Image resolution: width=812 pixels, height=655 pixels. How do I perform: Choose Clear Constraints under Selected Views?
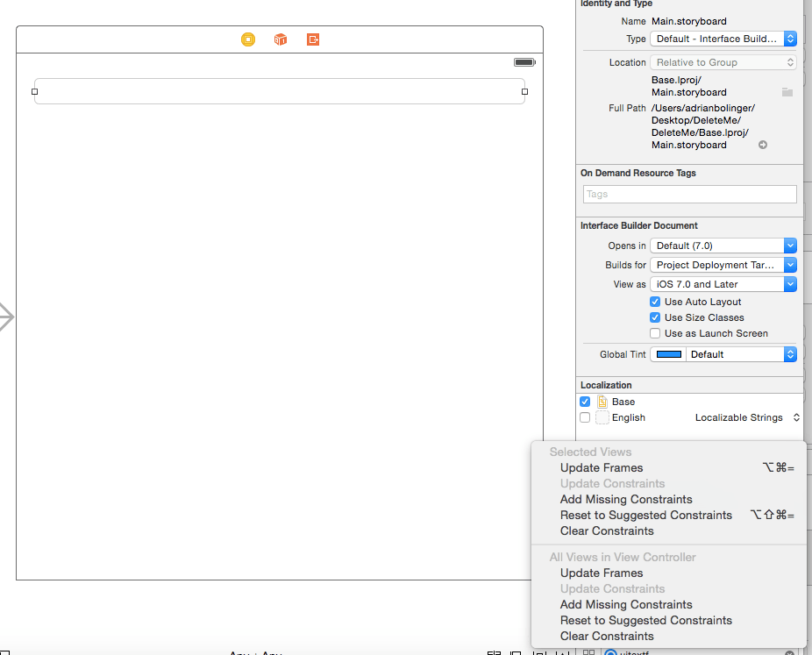pos(668,531)
